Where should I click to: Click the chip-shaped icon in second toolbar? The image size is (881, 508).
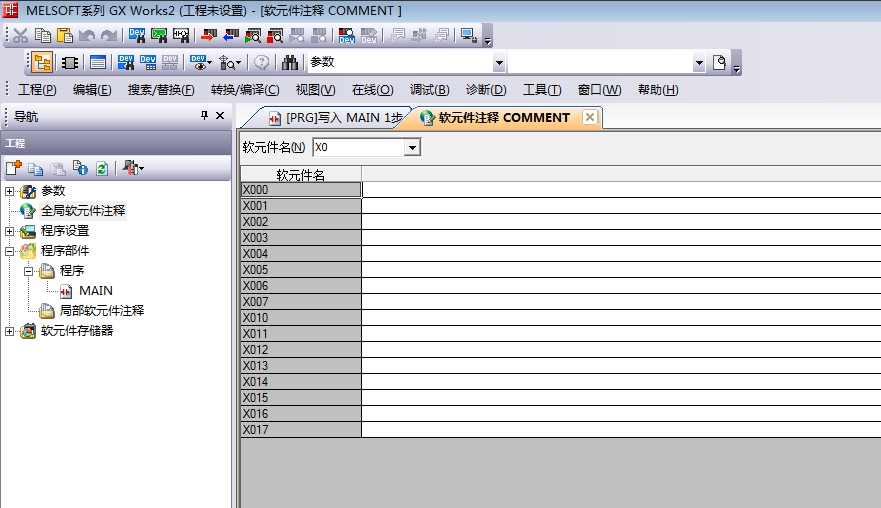point(70,62)
